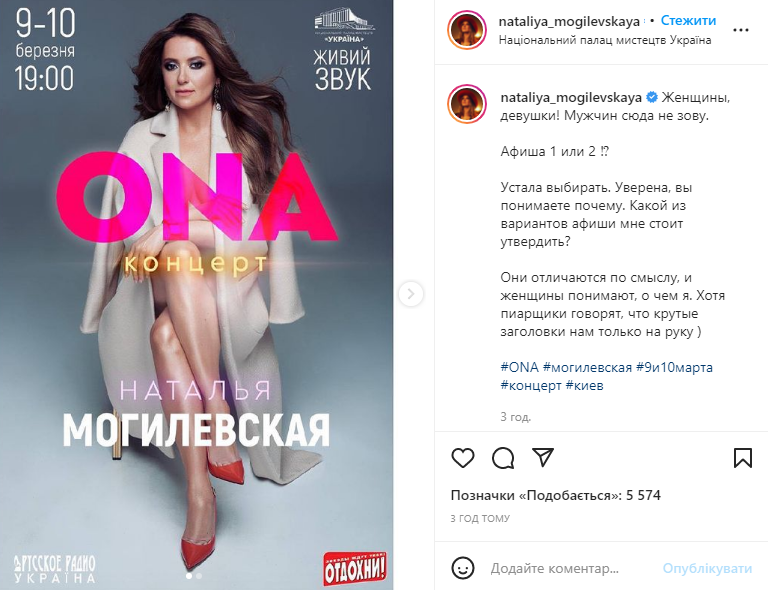Share post with paper plane icon
This screenshot has width=768, height=590.
point(543,457)
